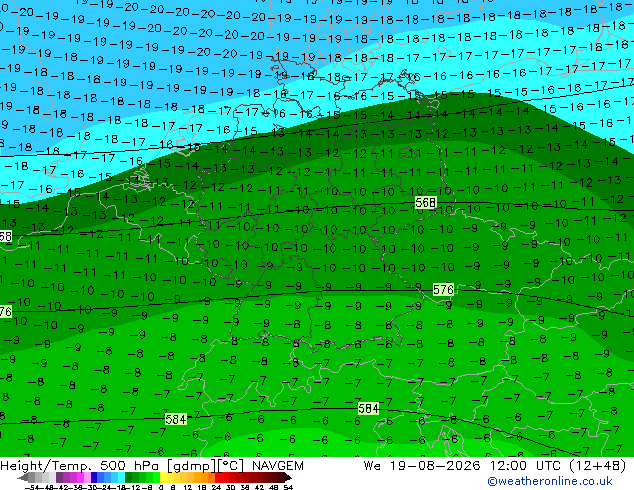Click the NAVGEM model name
The height and width of the screenshot is (490, 634).
(277, 466)
